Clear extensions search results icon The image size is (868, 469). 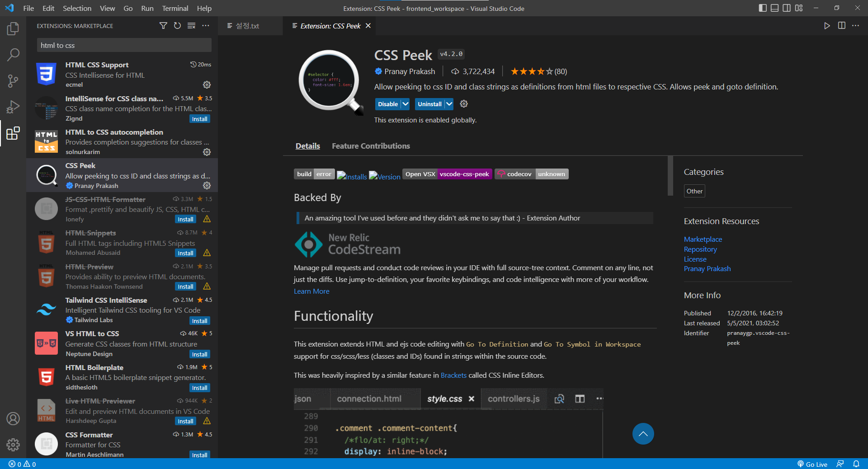(191, 26)
